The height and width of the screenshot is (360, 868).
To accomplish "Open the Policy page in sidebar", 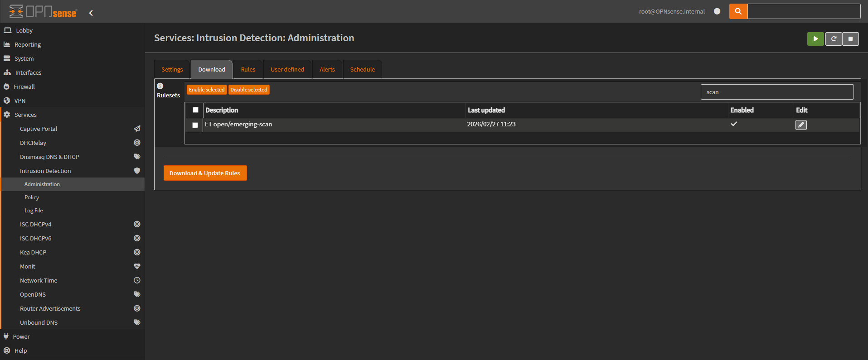I will pos(32,197).
